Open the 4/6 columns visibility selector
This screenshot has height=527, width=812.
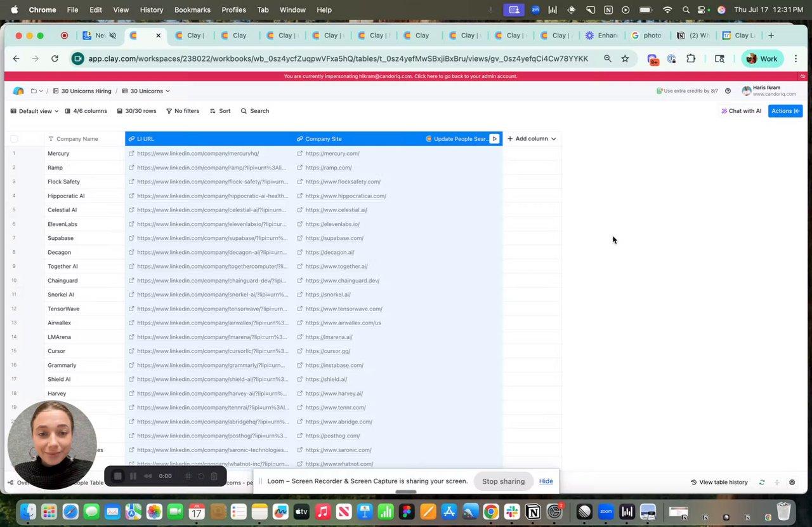pyautogui.click(x=86, y=110)
